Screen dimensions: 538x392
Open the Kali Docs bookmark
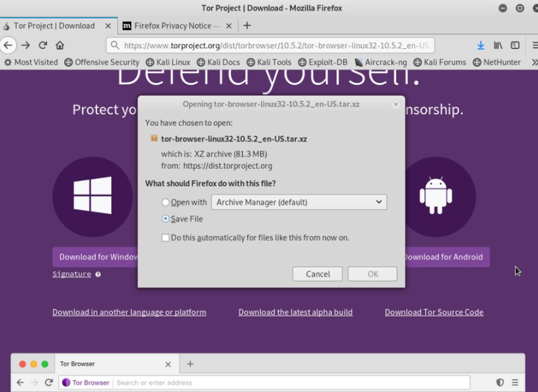coord(218,62)
